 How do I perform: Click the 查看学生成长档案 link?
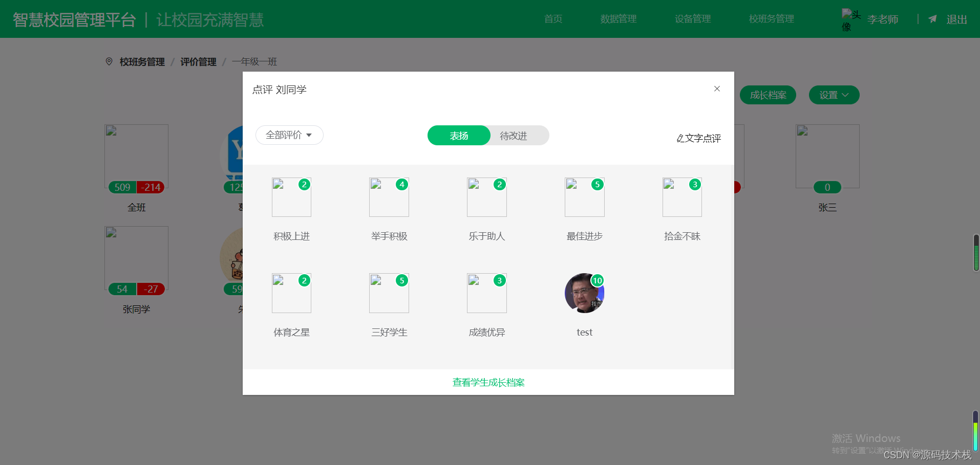pyautogui.click(x=487, y=382)
